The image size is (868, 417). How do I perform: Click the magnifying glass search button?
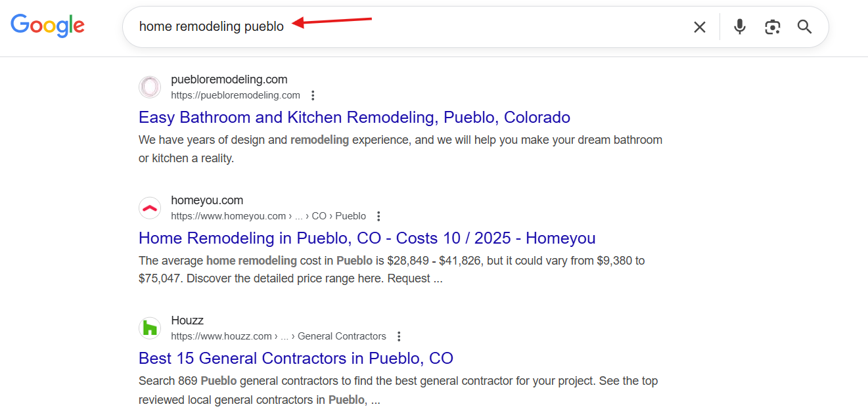point(805,27)
